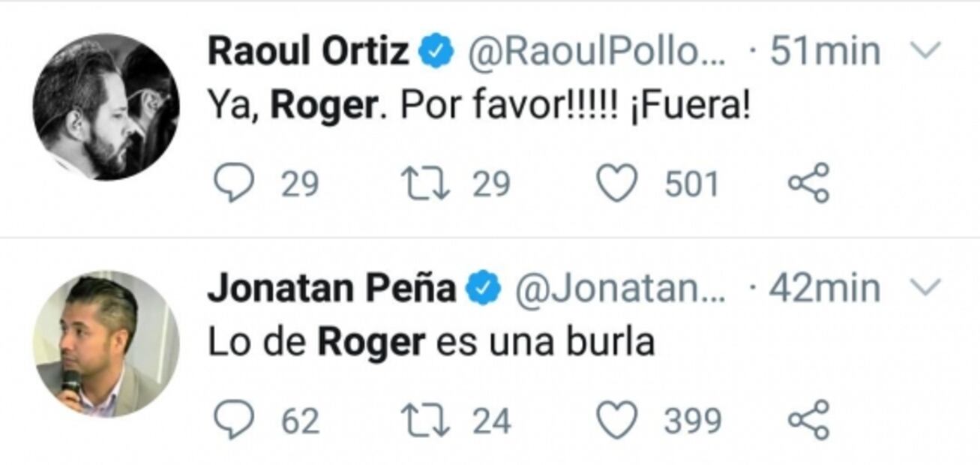Image resolution: width=980 pixels, height=465 pixels.
Task: Open Raoul Ortiz's profile picture
Action: [x=106, y=106]
